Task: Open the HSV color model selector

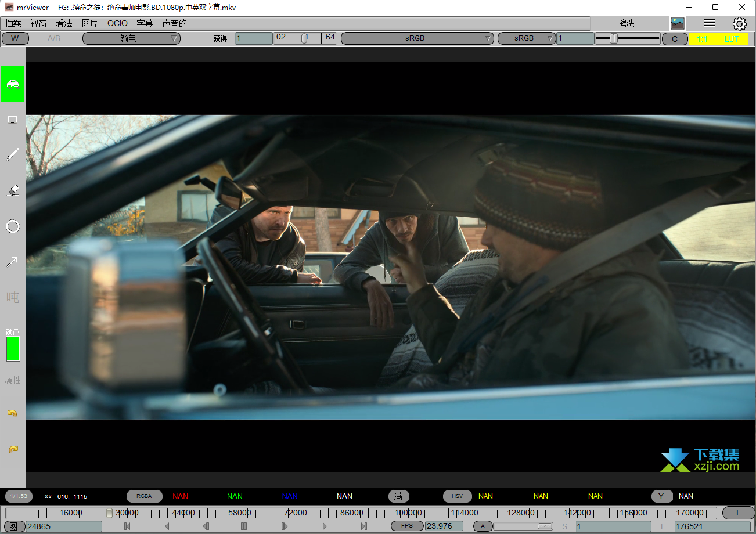Action: [458, 496]
